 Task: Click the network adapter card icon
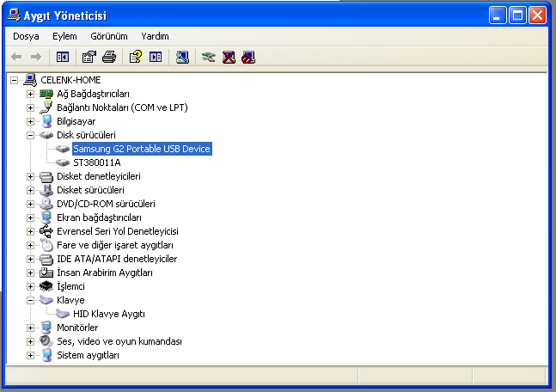(x=46, y=94)
